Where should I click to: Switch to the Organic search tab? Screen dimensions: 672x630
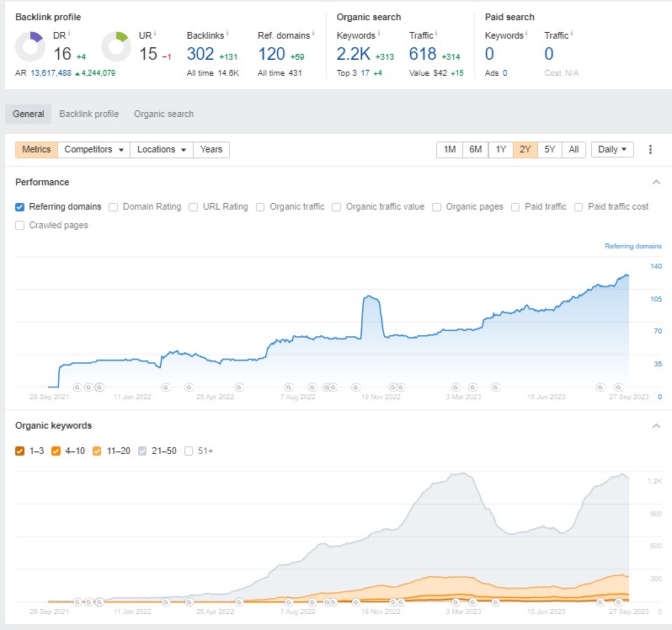(163, 114)
